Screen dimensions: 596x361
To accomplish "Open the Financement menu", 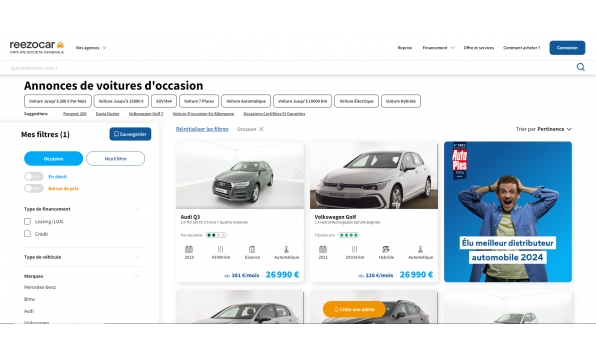I will pos(438,48).
